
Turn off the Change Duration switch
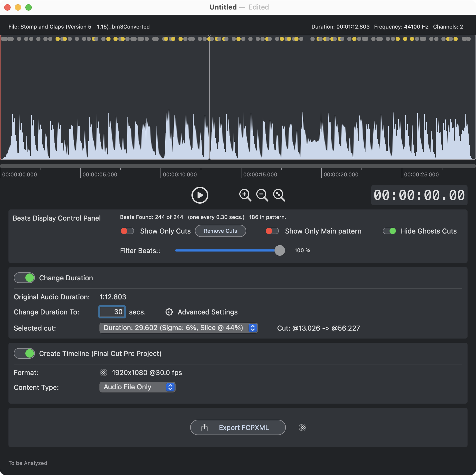(x=24, y=278)
